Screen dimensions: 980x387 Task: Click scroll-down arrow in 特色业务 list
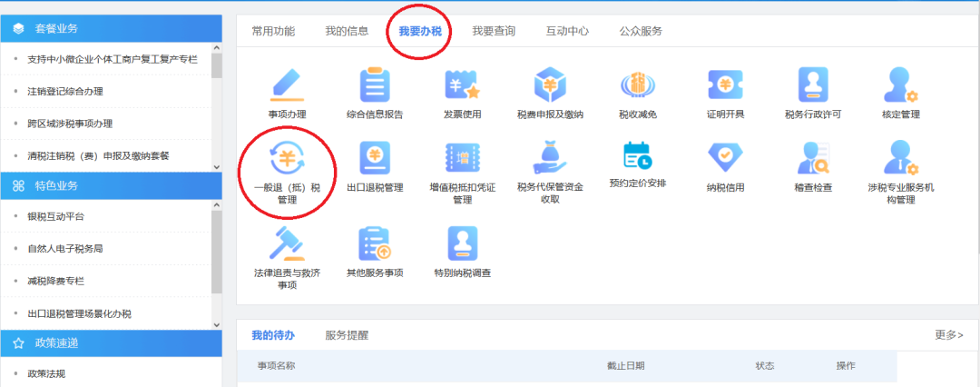216,325
